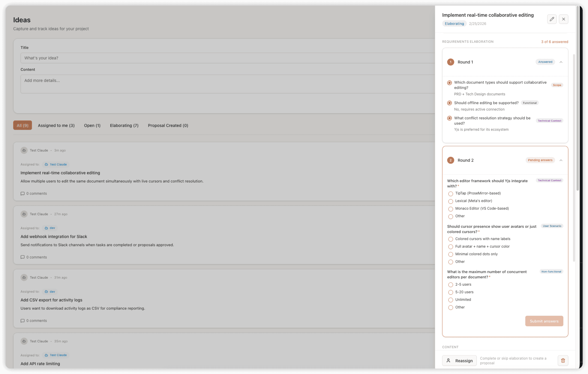Click the Submit answers button
Screen dimensions: 588x374
[544, 321]
